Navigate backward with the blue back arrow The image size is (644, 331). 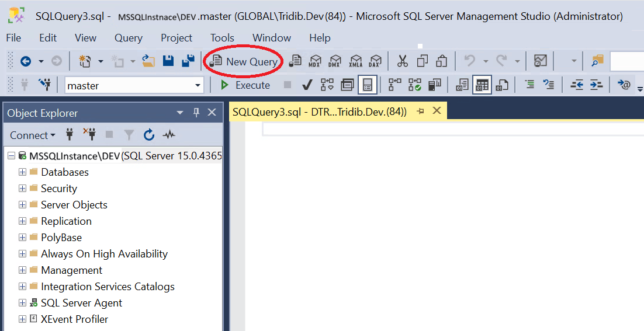coord(26,61)
